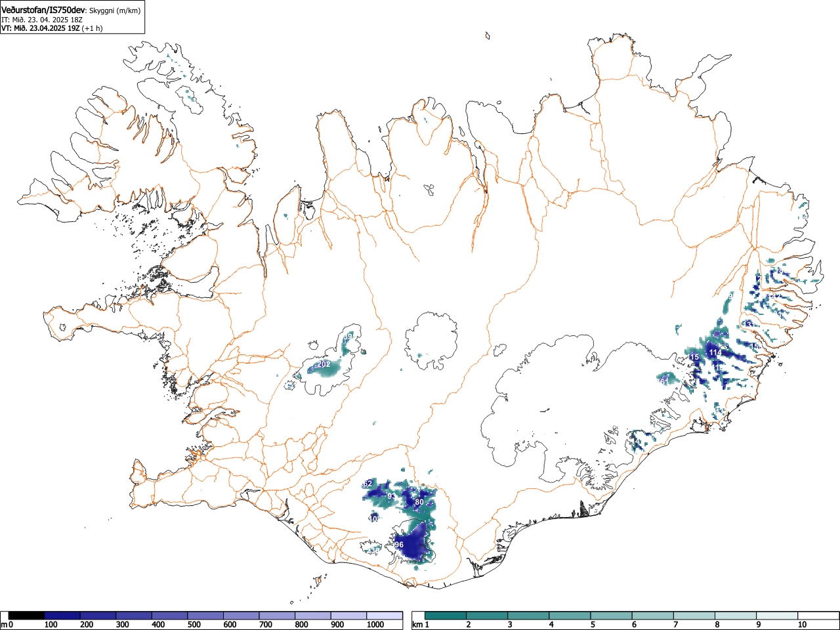Click the 'IT: Mið. 23. 04. 2025 18Z' line

[41, 20]
